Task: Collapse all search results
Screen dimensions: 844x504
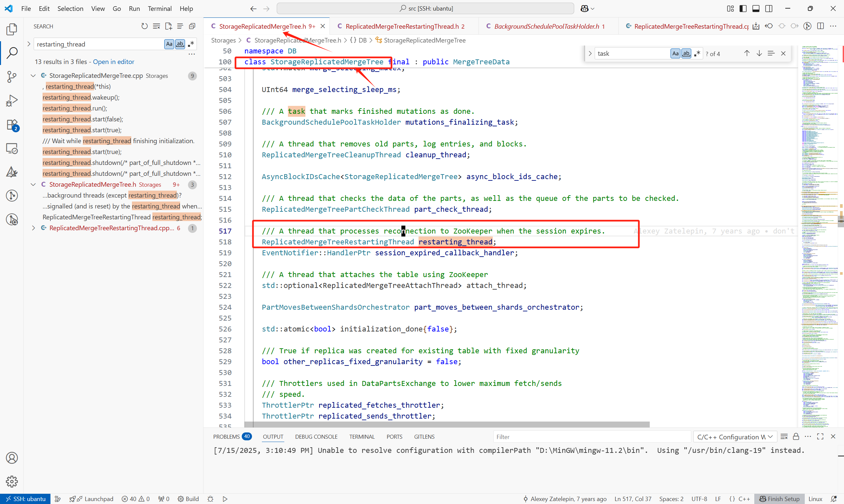Action: (192, 26)
